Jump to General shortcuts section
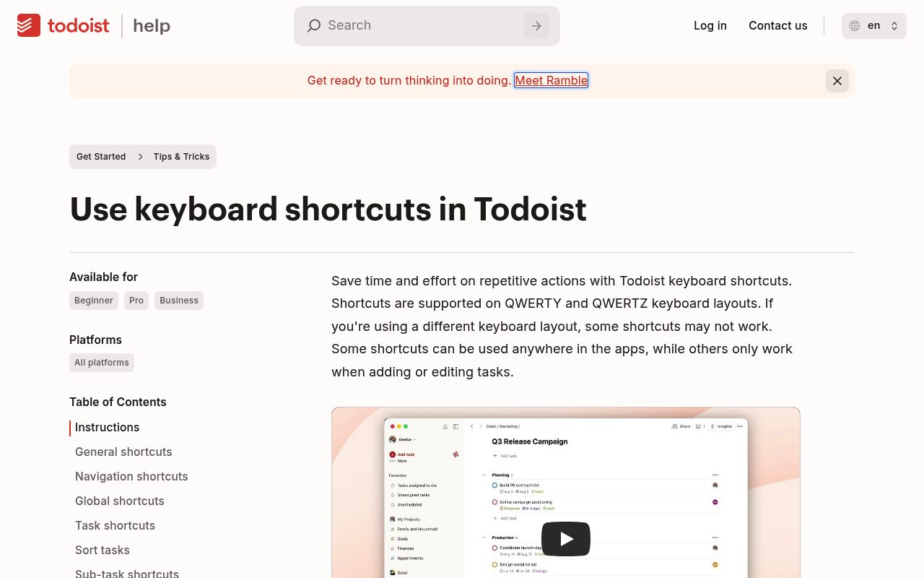This screenshot has height=578, width=924. pos(123,452)
